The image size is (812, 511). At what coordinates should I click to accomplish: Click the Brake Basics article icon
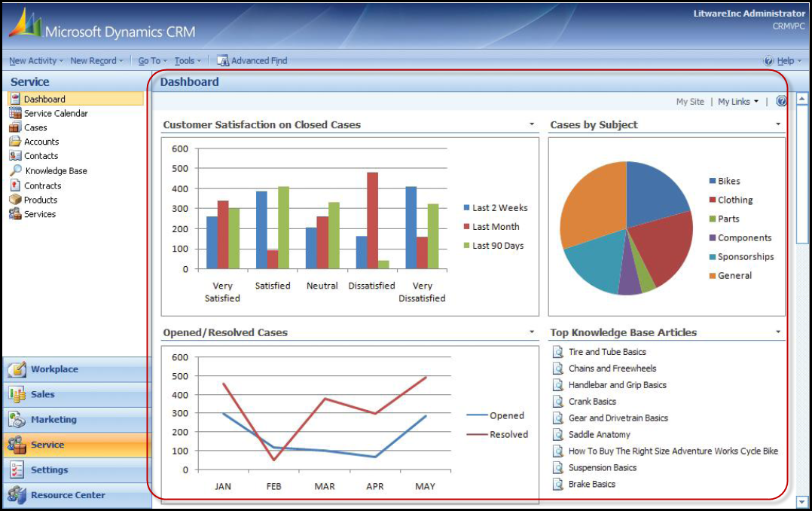tap(557, 484)
